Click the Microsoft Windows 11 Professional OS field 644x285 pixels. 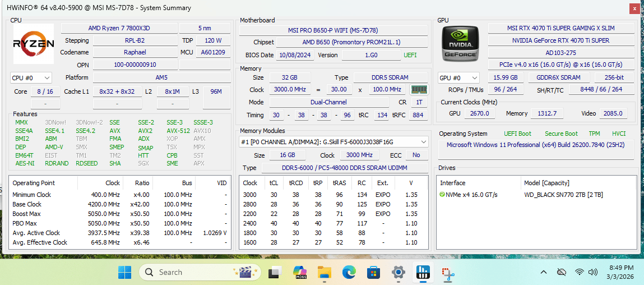click(536, 149)
